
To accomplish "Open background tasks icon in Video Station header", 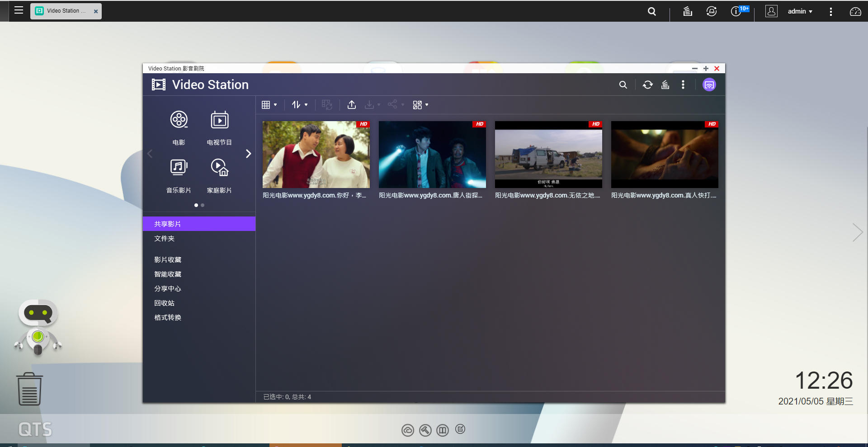I will click(665, 85).
